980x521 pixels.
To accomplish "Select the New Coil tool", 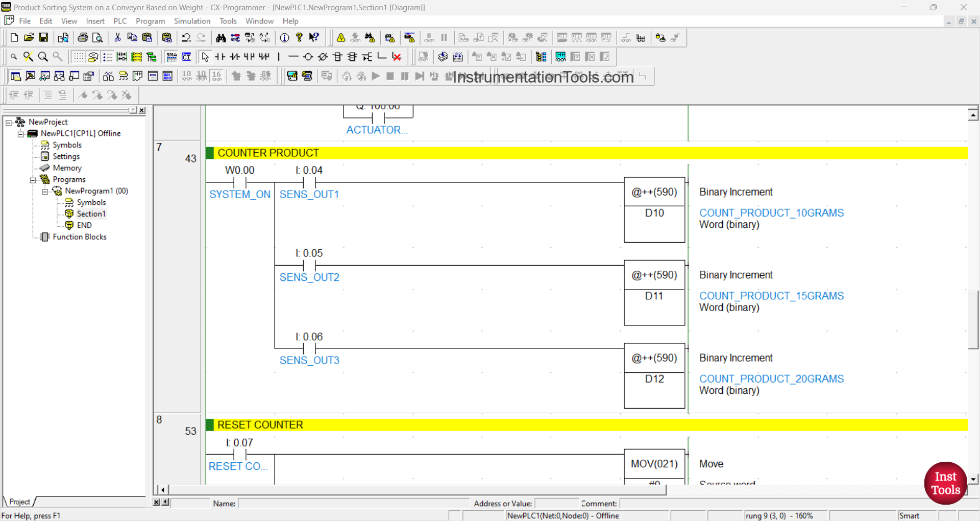I will (x=308, y=57).
